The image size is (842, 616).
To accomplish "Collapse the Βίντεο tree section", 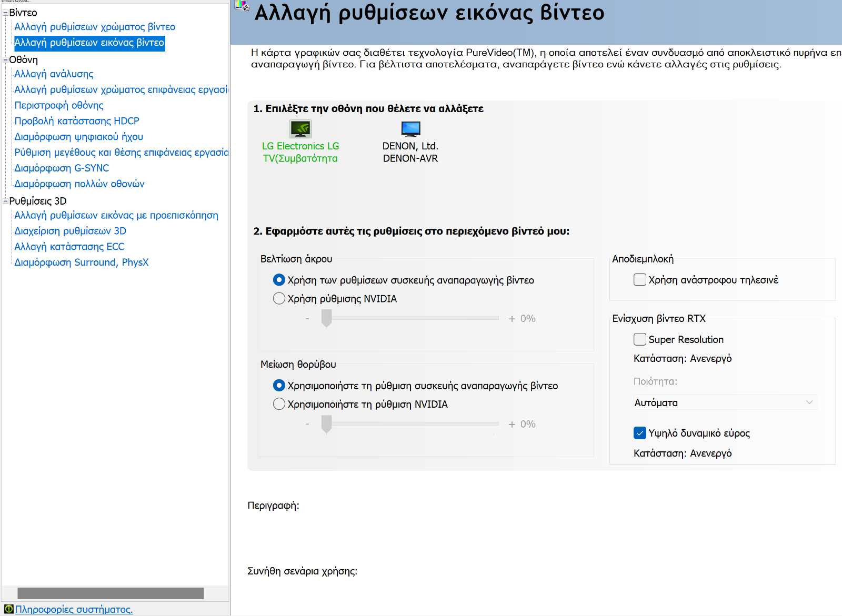I will click(5, 13).
